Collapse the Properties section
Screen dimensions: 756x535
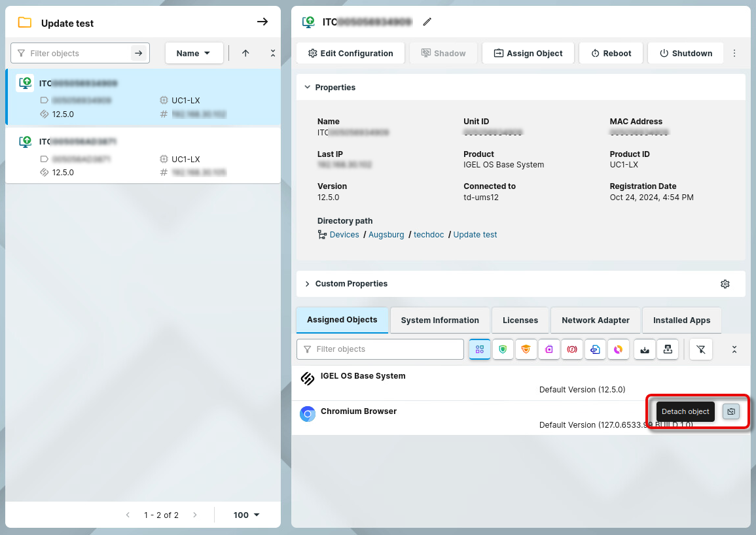(x=307, y=88)
